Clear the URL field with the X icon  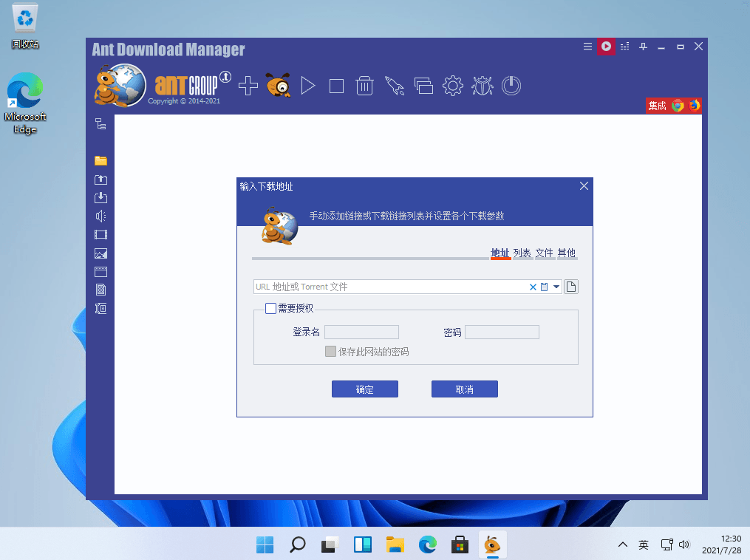point(533,287)
